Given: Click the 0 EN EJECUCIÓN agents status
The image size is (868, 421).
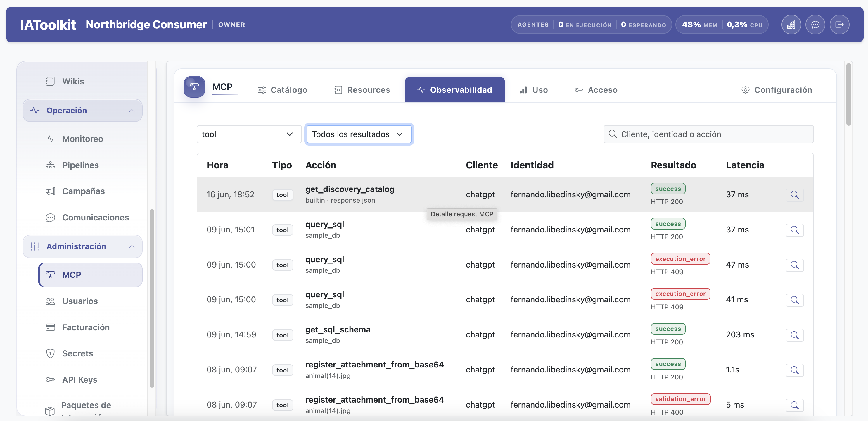Looking at the screenshot, I should (x=585, y=25).
